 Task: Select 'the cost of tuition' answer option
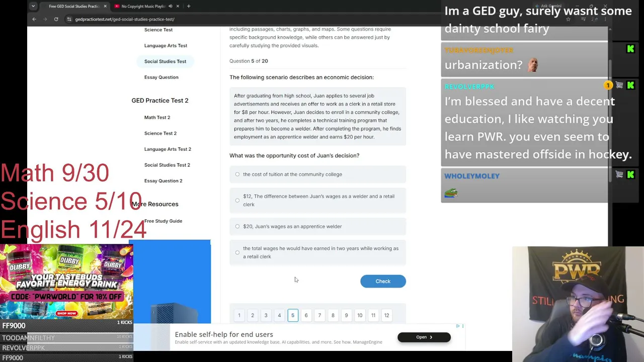(x=317, y=174)
